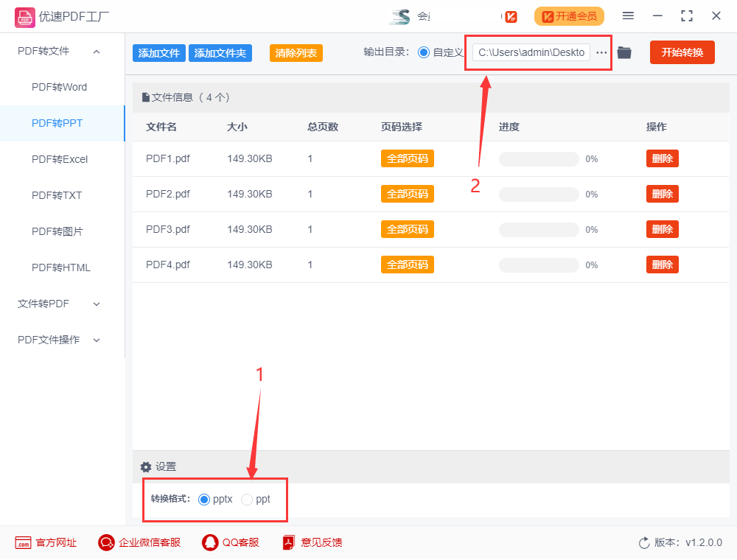This screenshot has height=560, width=737.
Task: Open the PDF转HTML menu item
Action: point(62,267)
